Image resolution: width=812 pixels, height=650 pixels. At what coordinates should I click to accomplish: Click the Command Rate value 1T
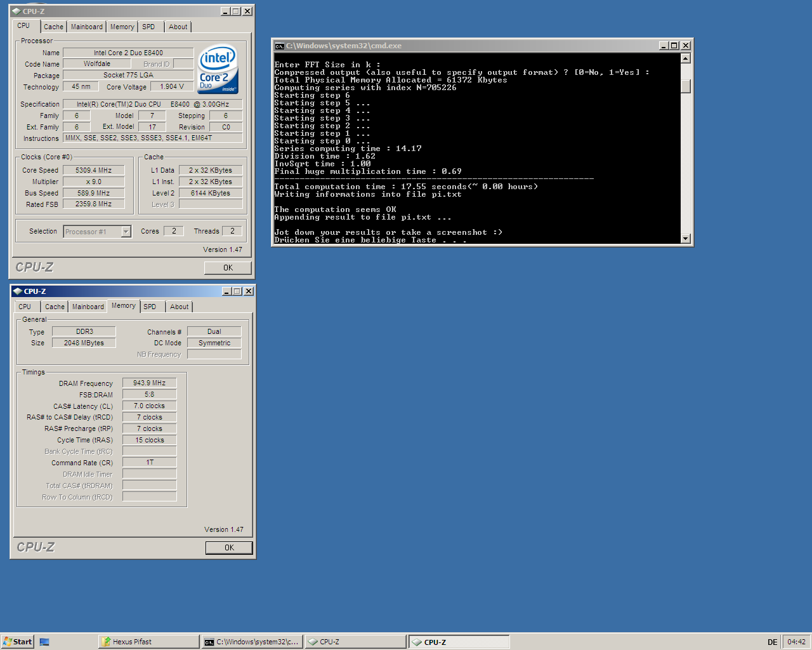click(149, 462)
